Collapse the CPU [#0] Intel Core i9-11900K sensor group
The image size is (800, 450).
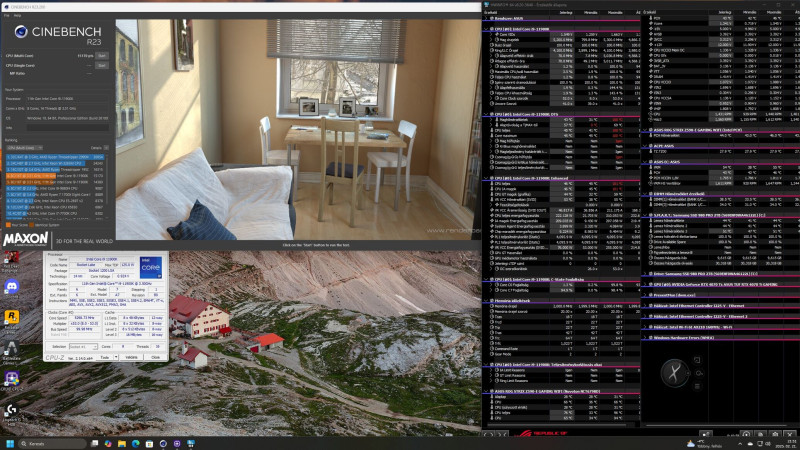click(x=486, y=29)
